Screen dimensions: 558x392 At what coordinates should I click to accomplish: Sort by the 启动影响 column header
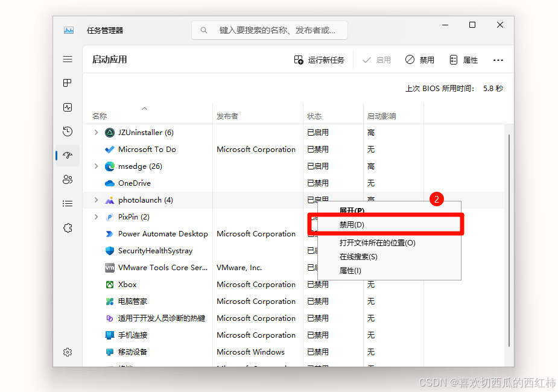[381, 116]
